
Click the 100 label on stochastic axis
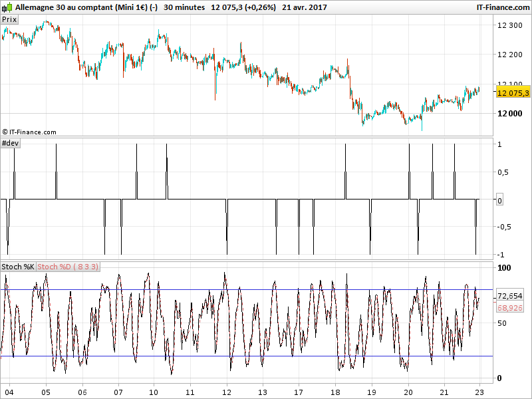504,268
